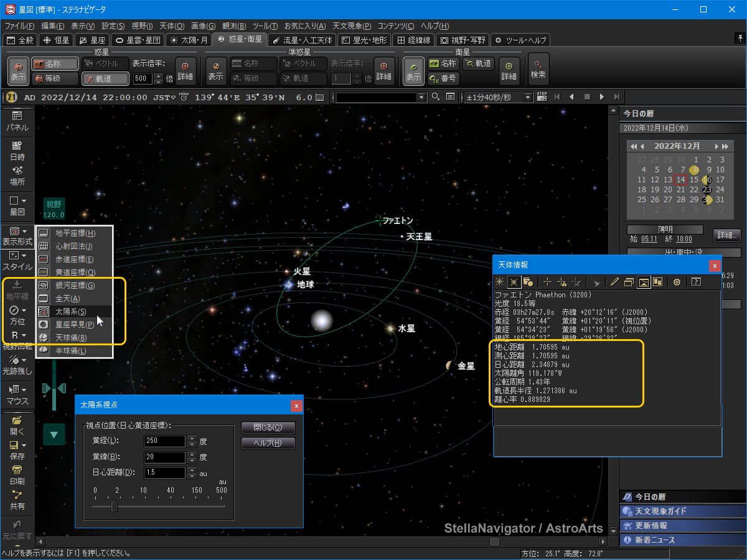This screenshot has height=560, width=747.
Task: Click the 場所 location icon in sidebar
Action: click(x=17, y=170)
